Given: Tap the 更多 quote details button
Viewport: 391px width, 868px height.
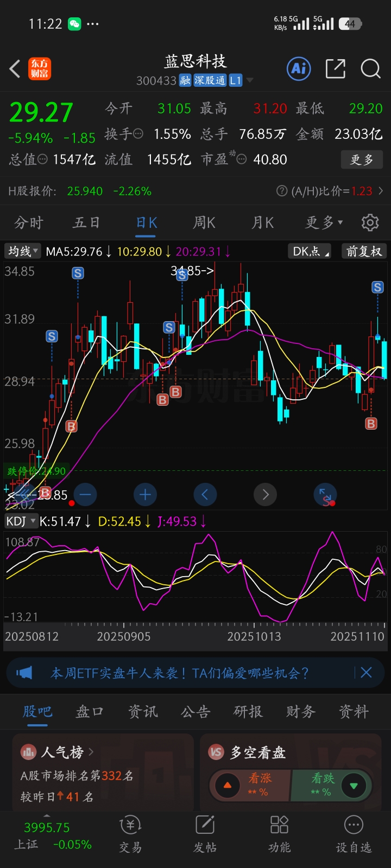Looking at the screenshot, I should (362, 159).
